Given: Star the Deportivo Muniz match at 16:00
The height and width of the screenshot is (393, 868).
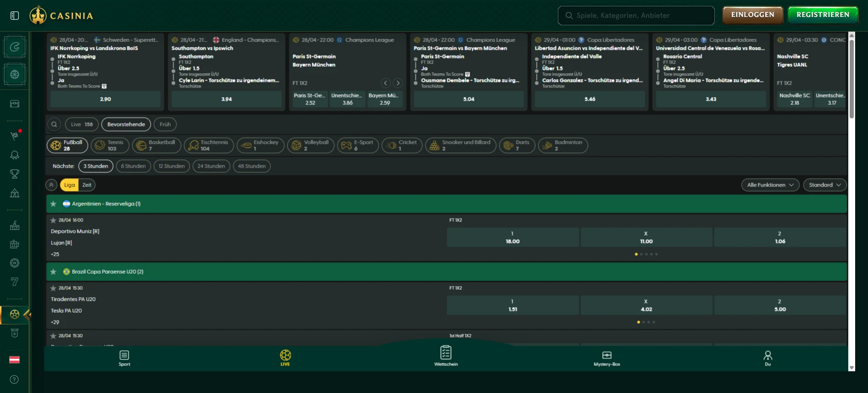Looking at the screenshot, I should (x=53, y=220).
